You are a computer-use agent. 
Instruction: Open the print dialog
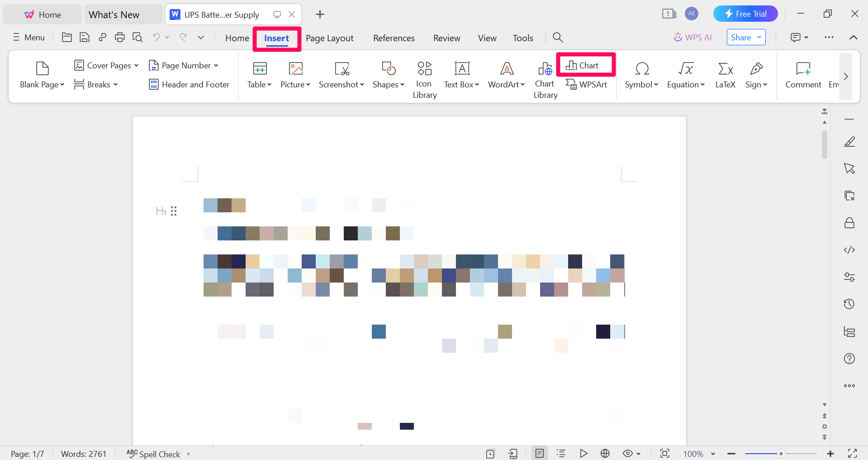click(x=120, y=37)
